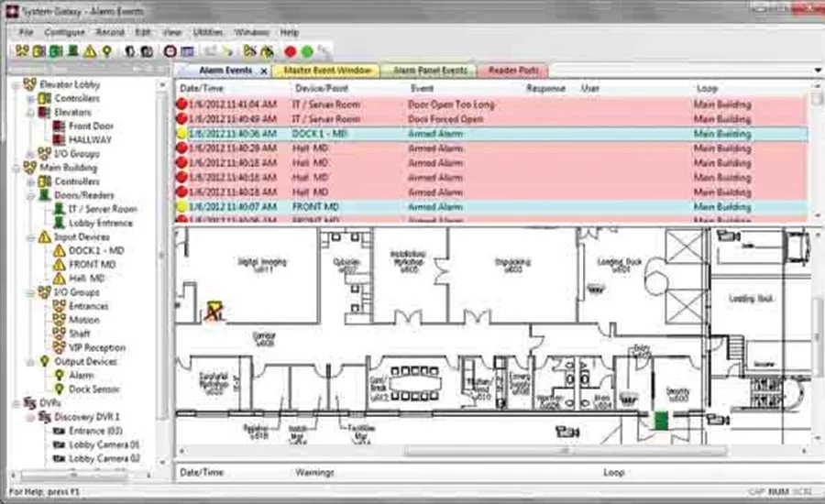Select the DOCK 1 - MD Armed Alarm row
Viewport: 825px width, 504px height.
pos(491,134)
